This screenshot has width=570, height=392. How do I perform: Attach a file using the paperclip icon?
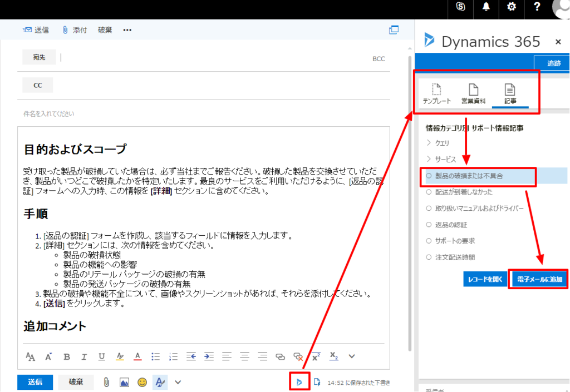point(106,382)
